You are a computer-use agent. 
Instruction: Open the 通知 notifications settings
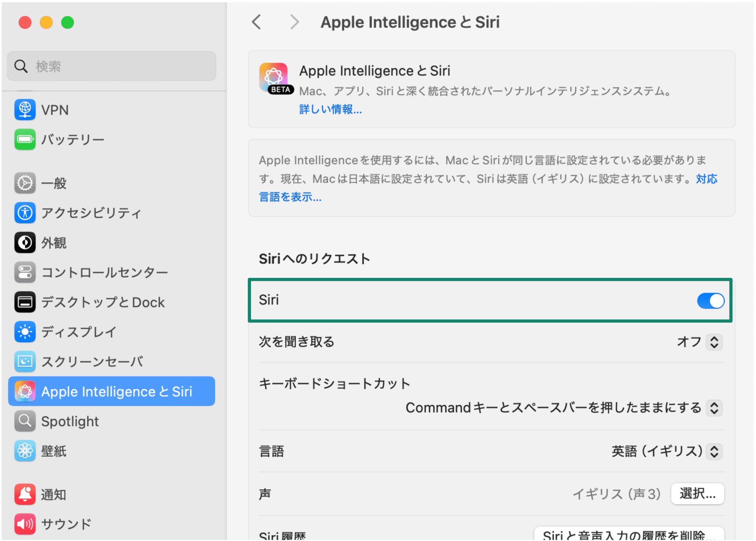[25, 494]
